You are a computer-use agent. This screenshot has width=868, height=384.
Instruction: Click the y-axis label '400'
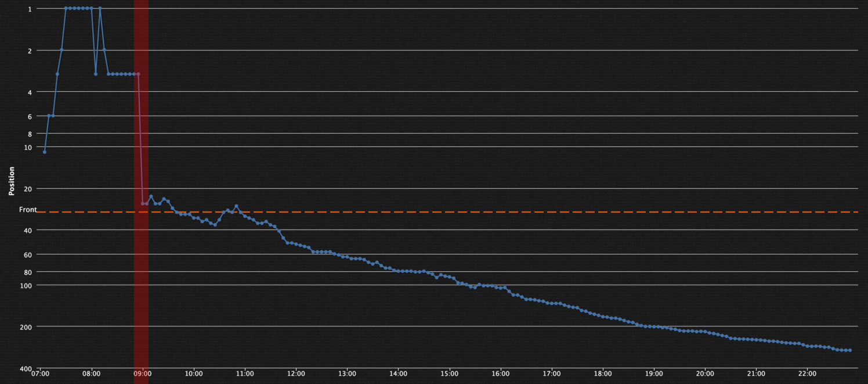coord(27,369)
